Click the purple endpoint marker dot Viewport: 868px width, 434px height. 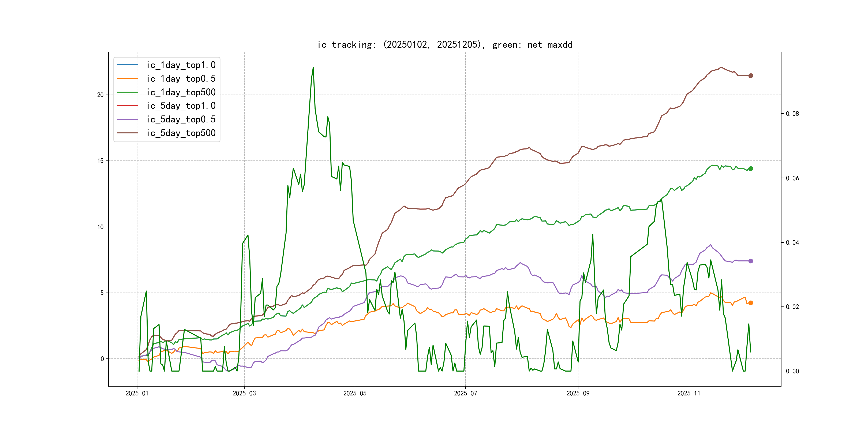point(751,261)
